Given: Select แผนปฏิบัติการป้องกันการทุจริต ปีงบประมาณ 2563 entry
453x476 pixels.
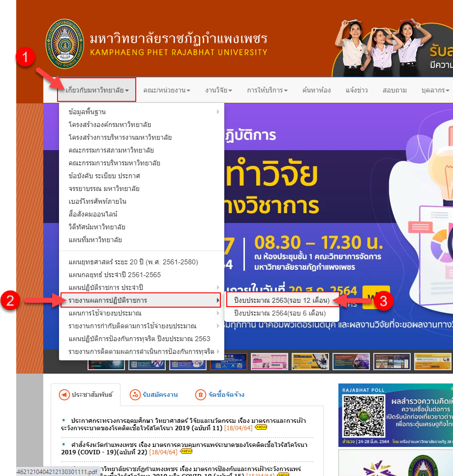Looking at the screenshot, I should pos(142,339).
